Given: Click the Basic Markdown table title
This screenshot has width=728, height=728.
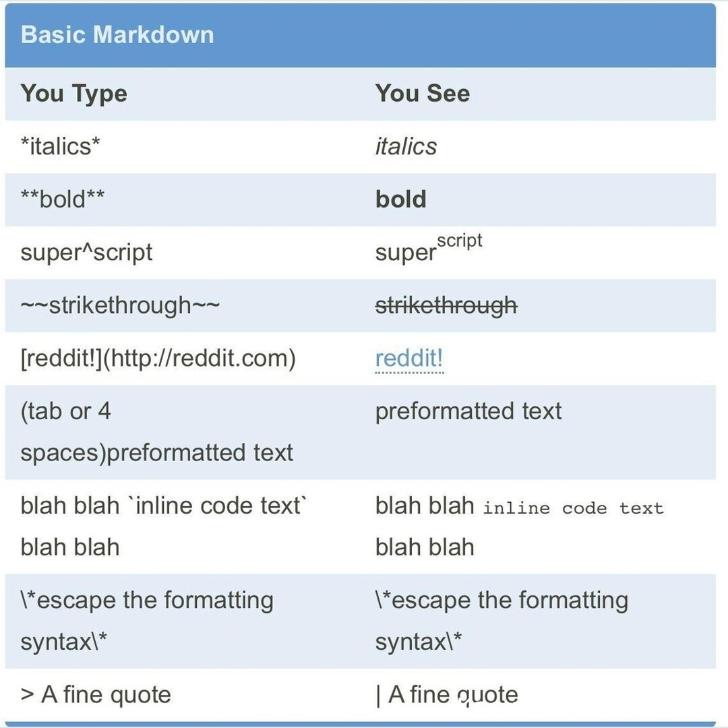Looking at the screenshot, I should [x=117, y=35].
